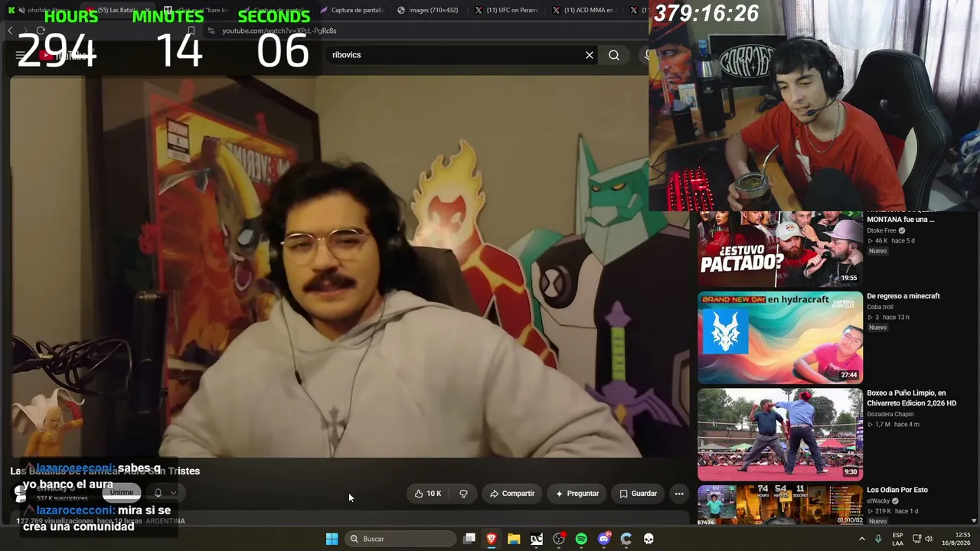The width and height of the screenshot is (980, 551).
Task: Open the Preguntar AI assistant button
Action: [577, 494]
